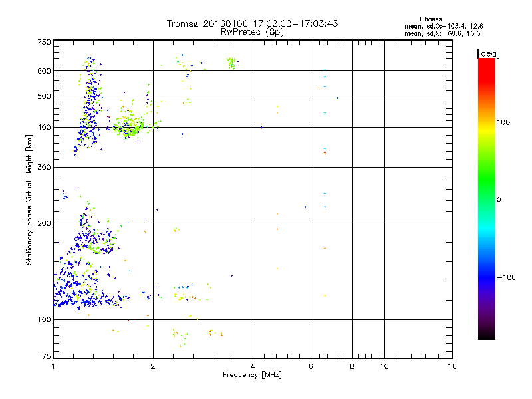
Task: Click the x-axis tick label '6'
Action: click(x=311, y=366)
